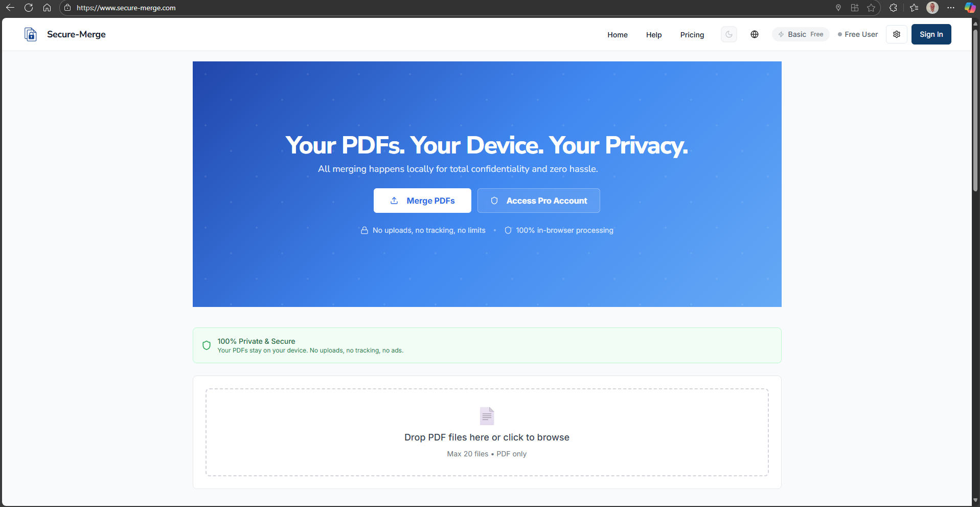980x507 pixels.
Task: Click the page vertical scrollbar thumb
Action: tap(975, 110)
